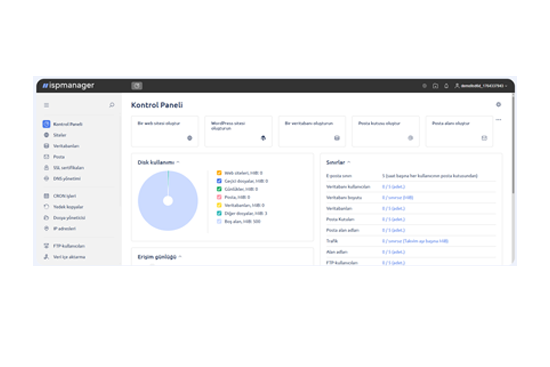
Task: Open the sidebar search magnifier icon
Action: (x=112, y=105)
